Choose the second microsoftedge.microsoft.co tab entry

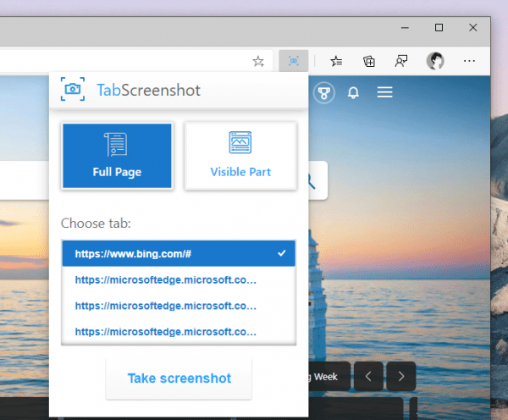coord(179,306)
